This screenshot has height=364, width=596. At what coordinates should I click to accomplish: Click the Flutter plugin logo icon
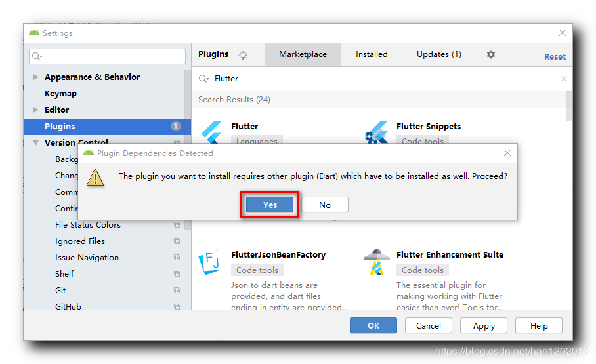(x=211, y=132)
